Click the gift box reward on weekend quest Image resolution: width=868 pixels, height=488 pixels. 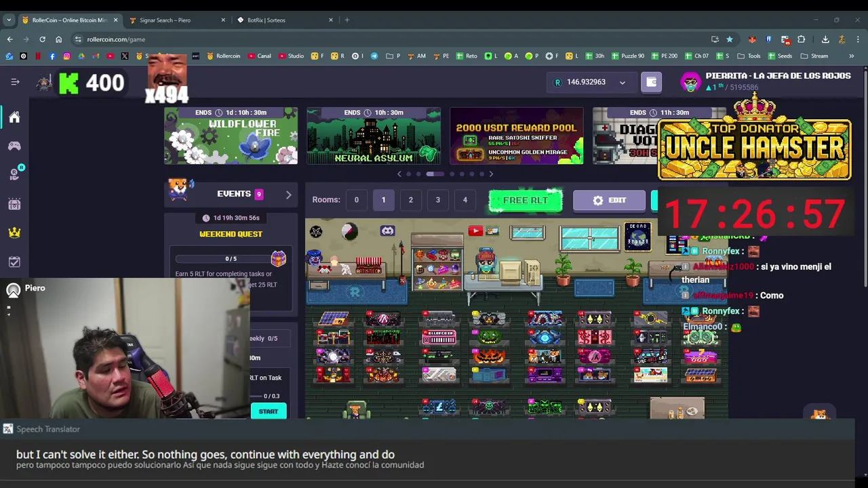278,258
